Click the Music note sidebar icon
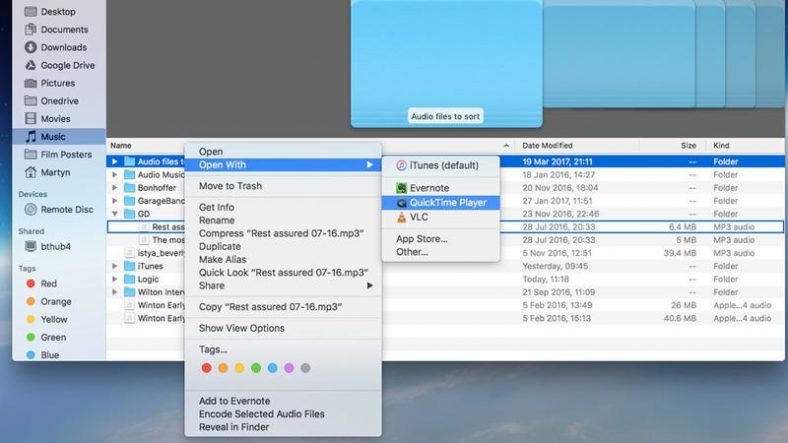Image resolution: width=788 pixels, height=443 pixels. coord(31,137)
